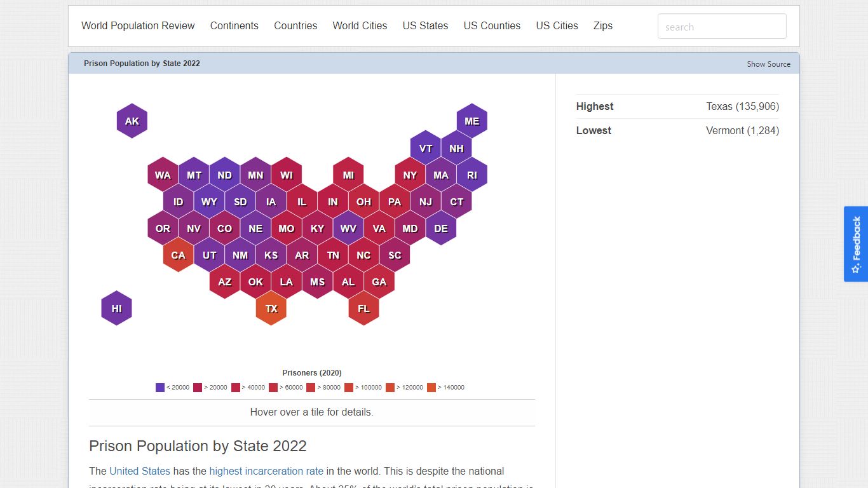Go to US Cities in the navbar
The image size is (868, 488).
tap(557, 26)
